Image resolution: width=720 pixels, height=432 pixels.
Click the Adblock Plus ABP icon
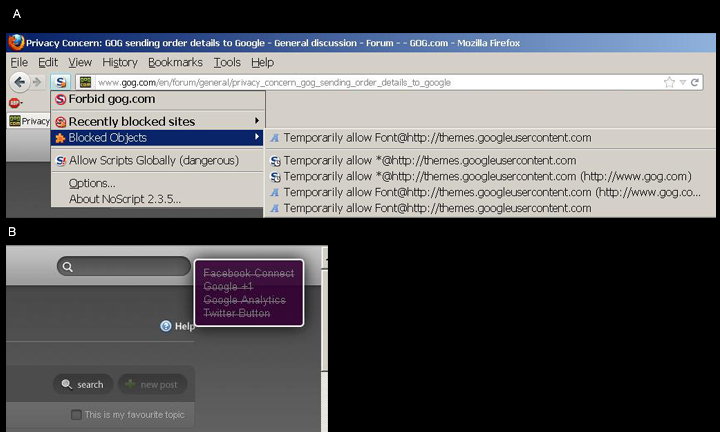pyautogui.click(x=15, y=103)
